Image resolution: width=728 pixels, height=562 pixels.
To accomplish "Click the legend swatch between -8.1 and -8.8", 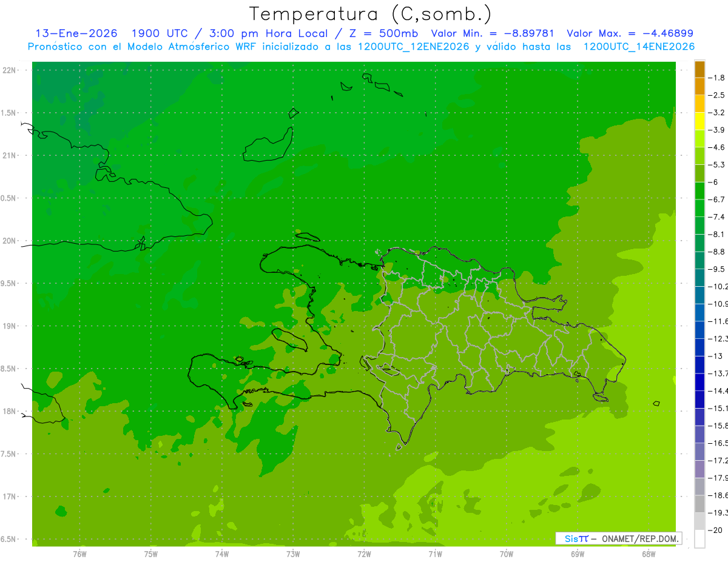I will pos(699,243).
